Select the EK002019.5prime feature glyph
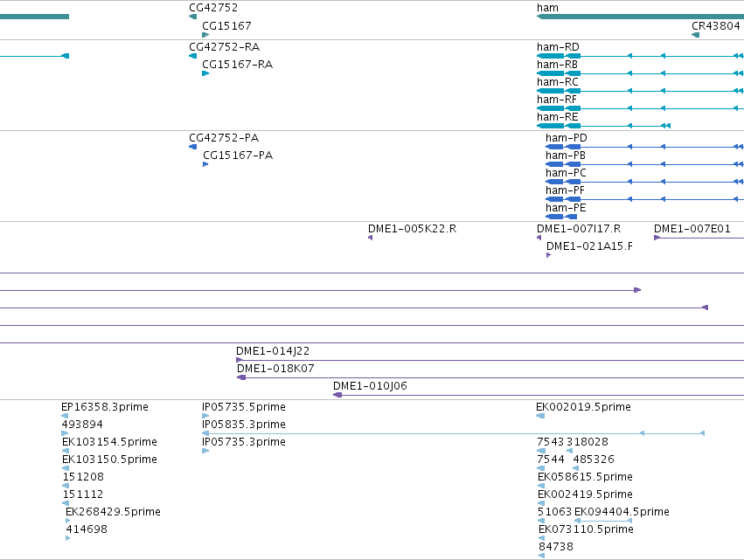The width and height of the screenshot is (744, 560). (540, 416)
